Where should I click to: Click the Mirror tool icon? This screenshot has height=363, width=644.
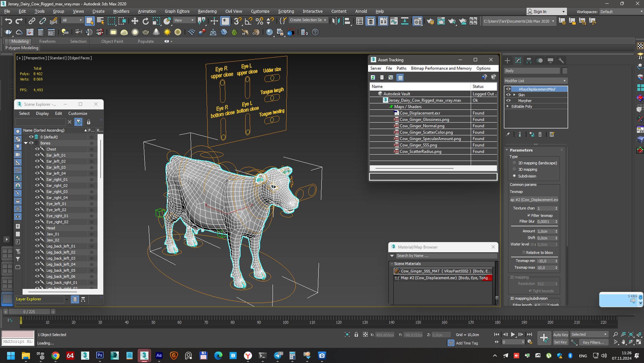335,21
